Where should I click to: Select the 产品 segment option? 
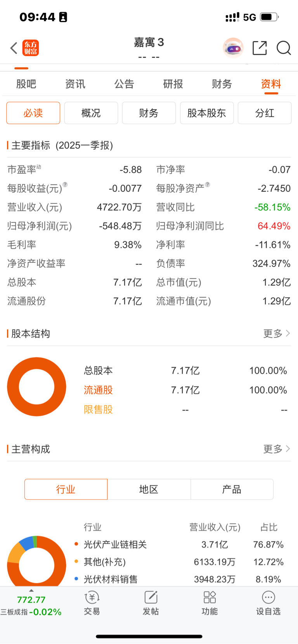pyautogui.click(x=232, y=489)
